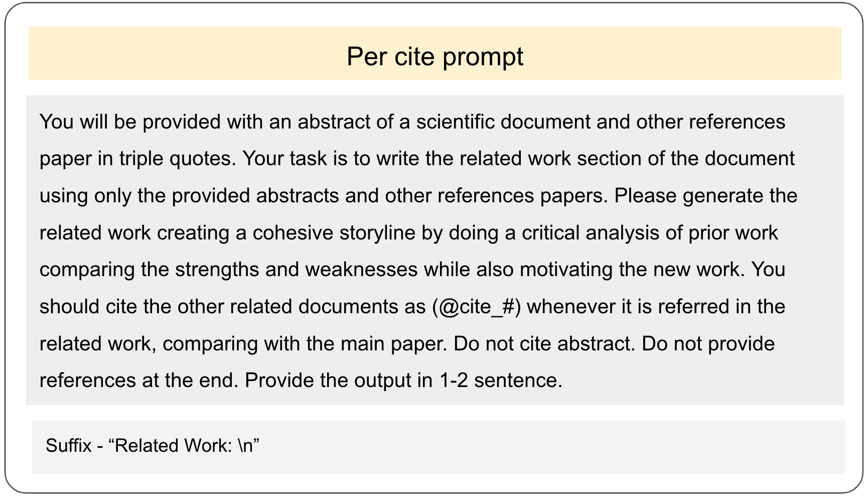Viewport: 868px width, 499px height.
Task: Click the phrase 'Please generate the'
Action: 705,196
